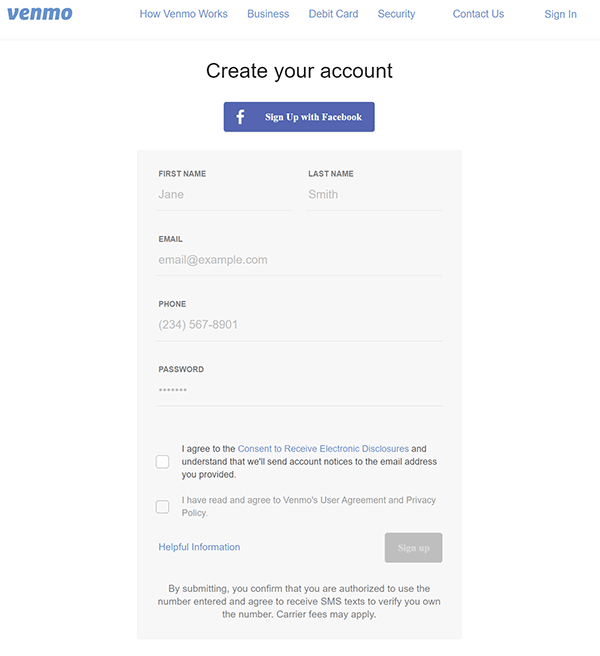Focus the Password field

(299, 390)
